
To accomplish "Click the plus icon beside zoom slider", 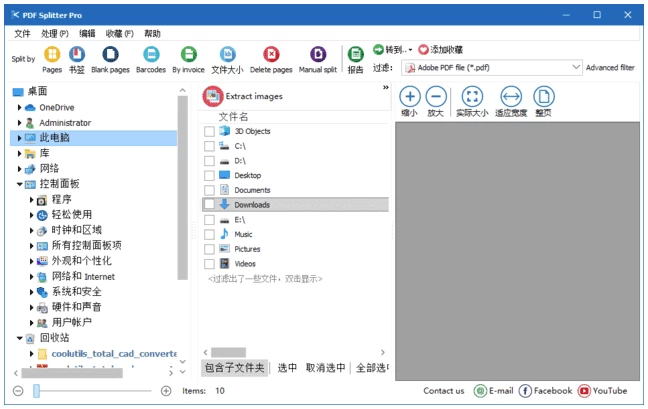I will (166, 391).
